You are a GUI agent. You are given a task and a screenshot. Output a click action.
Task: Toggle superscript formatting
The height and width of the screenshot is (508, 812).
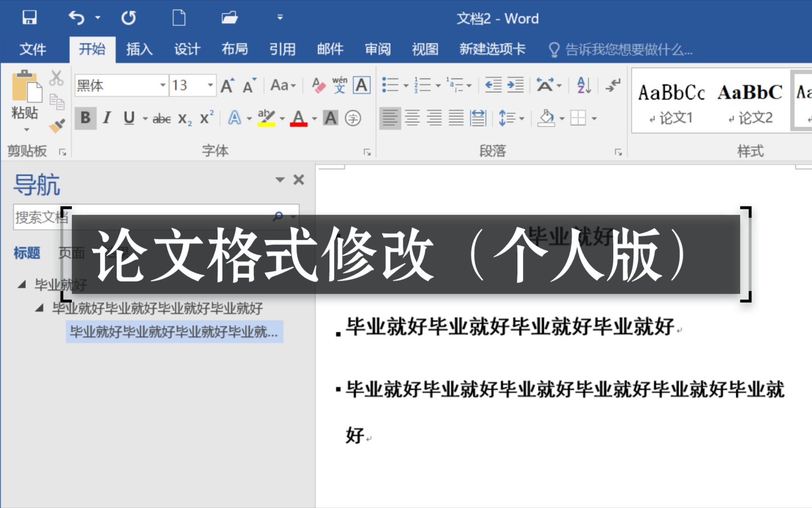click(207, 118)
